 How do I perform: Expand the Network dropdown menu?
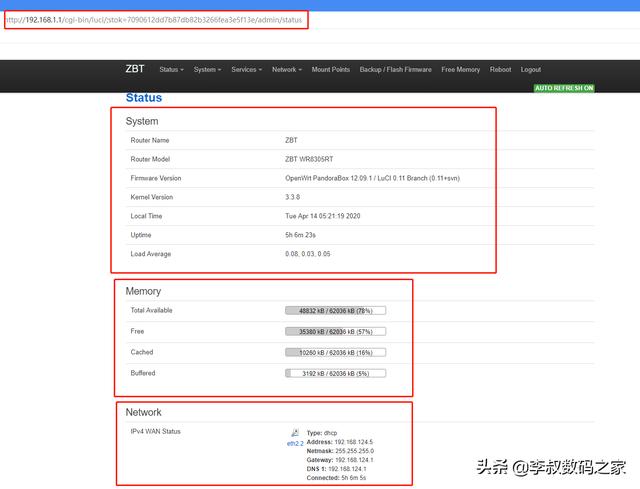tap(287, 69)
